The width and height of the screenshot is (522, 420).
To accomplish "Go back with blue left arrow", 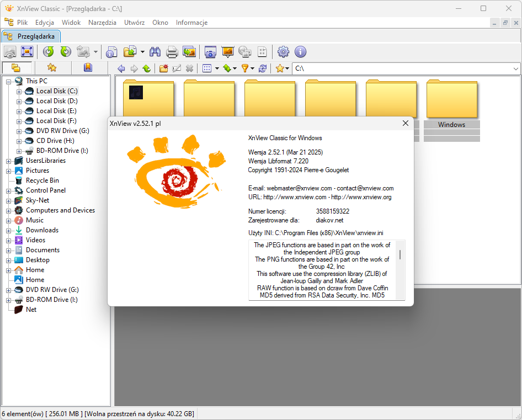I will [121, 68].
